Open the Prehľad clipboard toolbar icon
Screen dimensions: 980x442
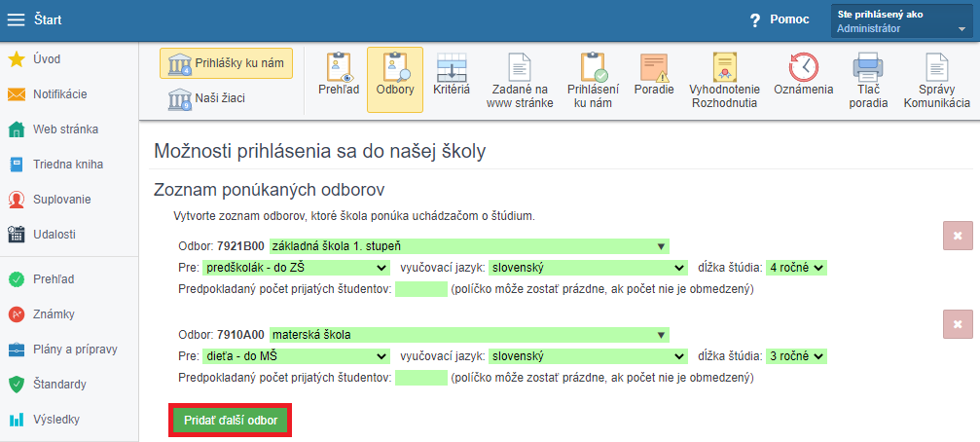340,67
